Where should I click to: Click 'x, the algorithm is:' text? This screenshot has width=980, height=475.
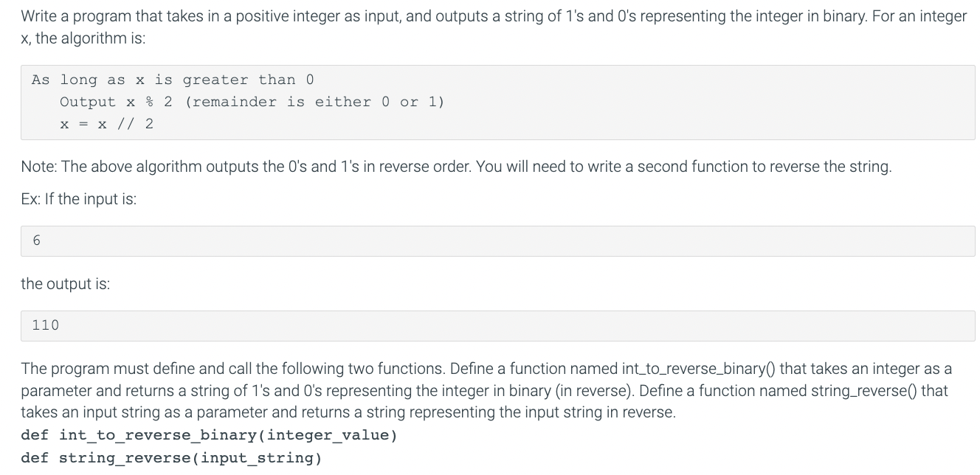pyautogui.click(x=83, y=38)
